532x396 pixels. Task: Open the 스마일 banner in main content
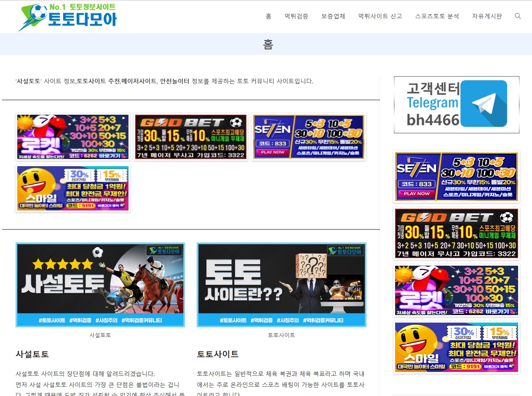[73, 188]
